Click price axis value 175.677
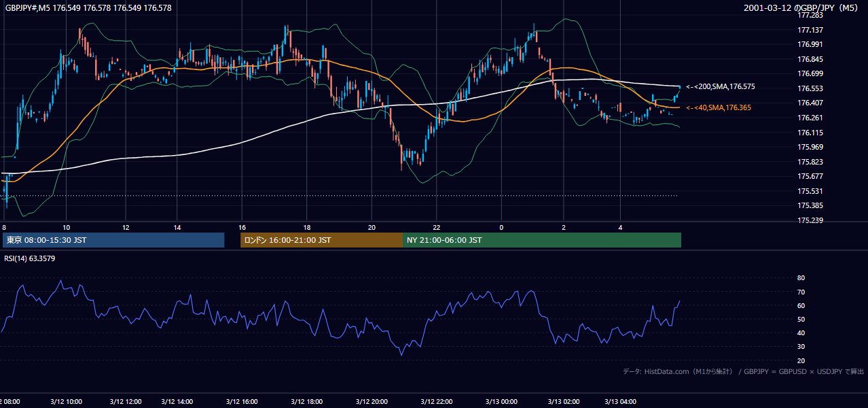Image resolution: width=868 pixels, height=408 pixels. [x=810, y=176]
